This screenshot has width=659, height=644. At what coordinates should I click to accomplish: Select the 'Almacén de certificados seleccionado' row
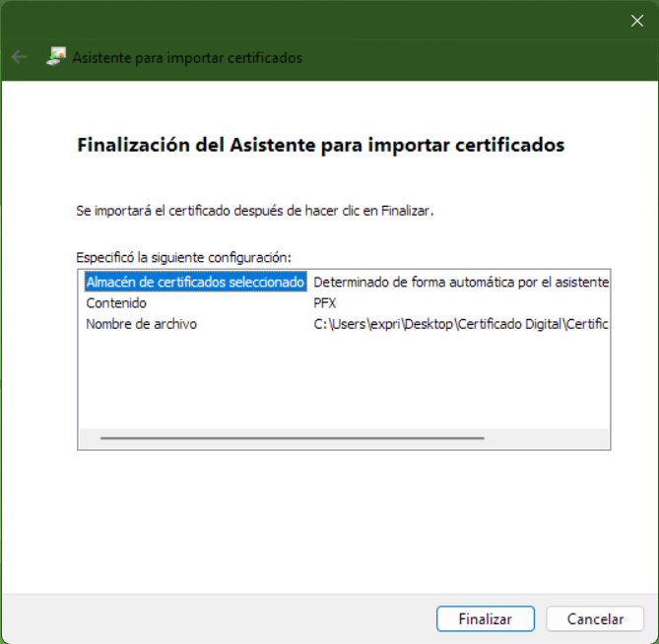coord(196,282)
